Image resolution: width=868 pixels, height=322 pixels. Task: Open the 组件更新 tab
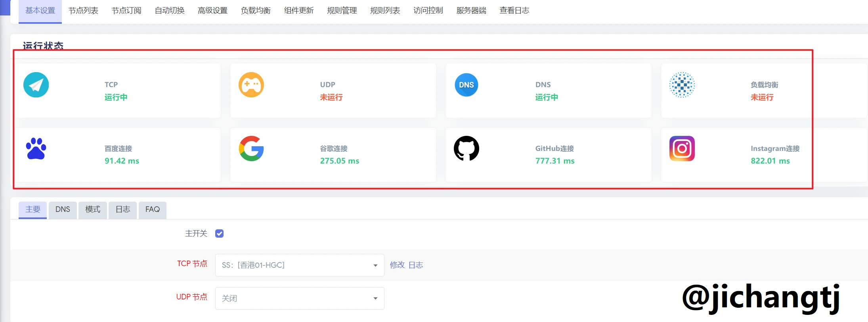pyautogui.click(x=299, y=11)
